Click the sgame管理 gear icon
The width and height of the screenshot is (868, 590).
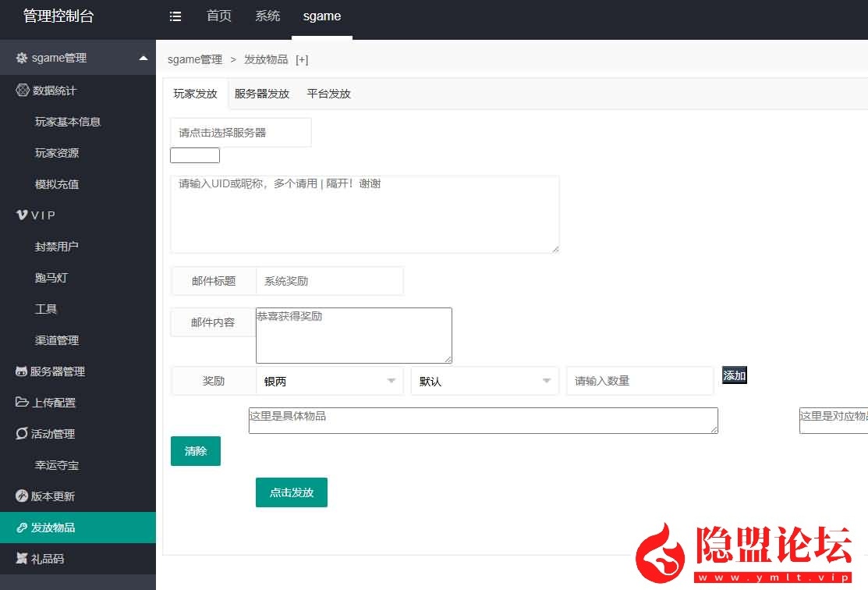pyautogui.click(x=22, y=58)
